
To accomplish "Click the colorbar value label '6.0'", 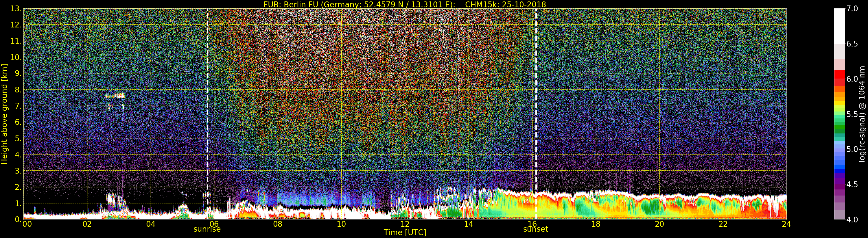I will pyautogui.click(x=852, y=79).
